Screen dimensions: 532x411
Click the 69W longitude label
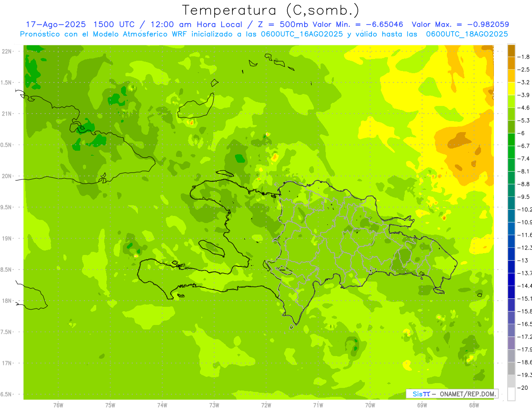(422, 405)
